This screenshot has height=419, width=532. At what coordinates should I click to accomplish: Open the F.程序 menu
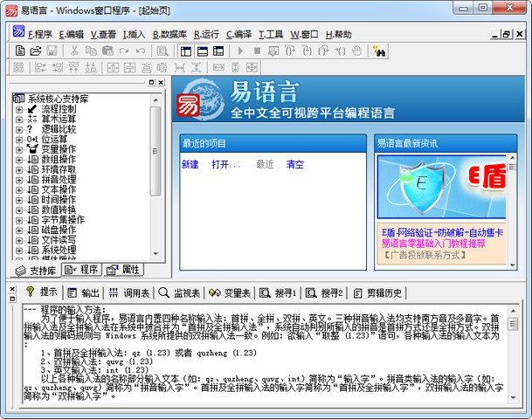pyautogui.click(x=40, y=34)
